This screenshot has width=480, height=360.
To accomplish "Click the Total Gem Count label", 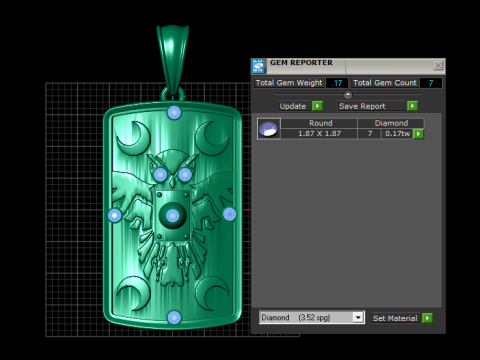I will pos(385,83).
